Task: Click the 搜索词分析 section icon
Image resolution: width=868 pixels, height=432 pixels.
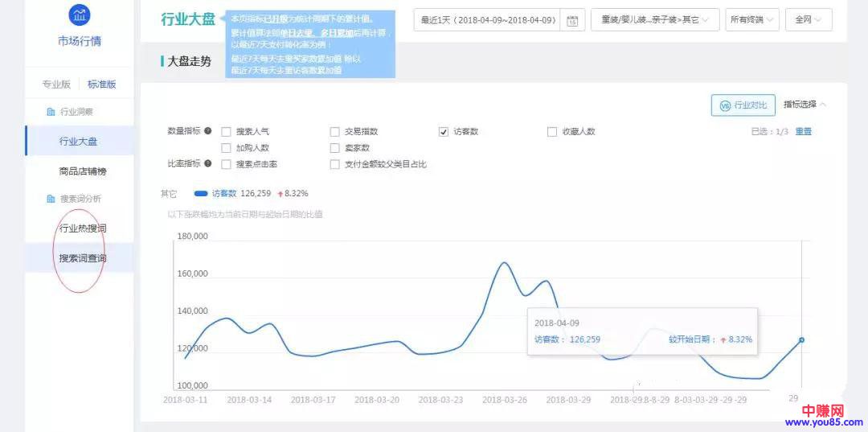Action: coord(51,199)
